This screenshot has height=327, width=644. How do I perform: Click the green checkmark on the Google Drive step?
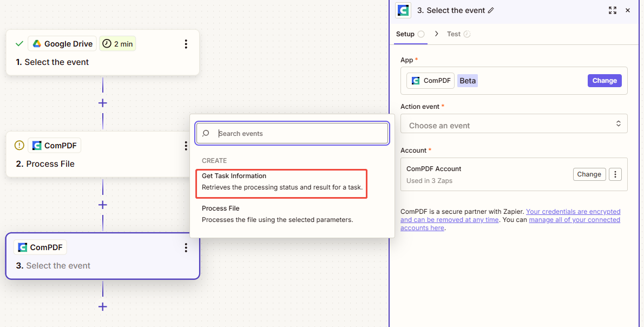point(19,43)
